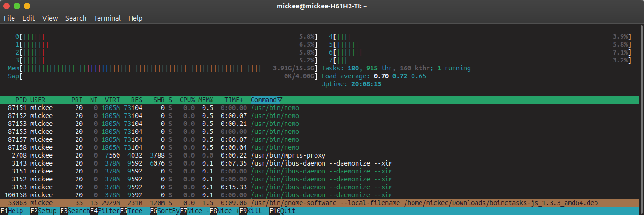Sort processes by MEM% column header
This screenshot has height=215, width=644.
click(x=206, y=100)
